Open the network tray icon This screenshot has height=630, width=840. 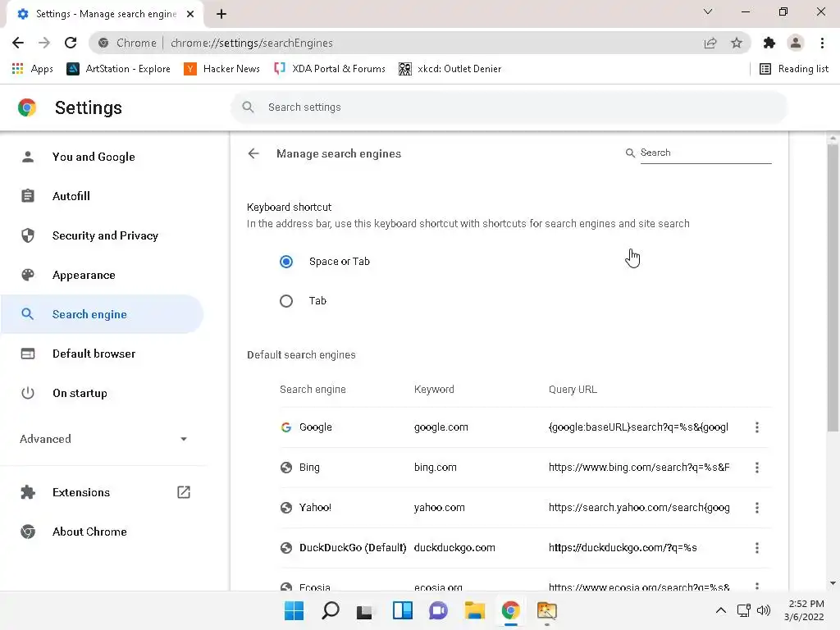coord(743,610)
